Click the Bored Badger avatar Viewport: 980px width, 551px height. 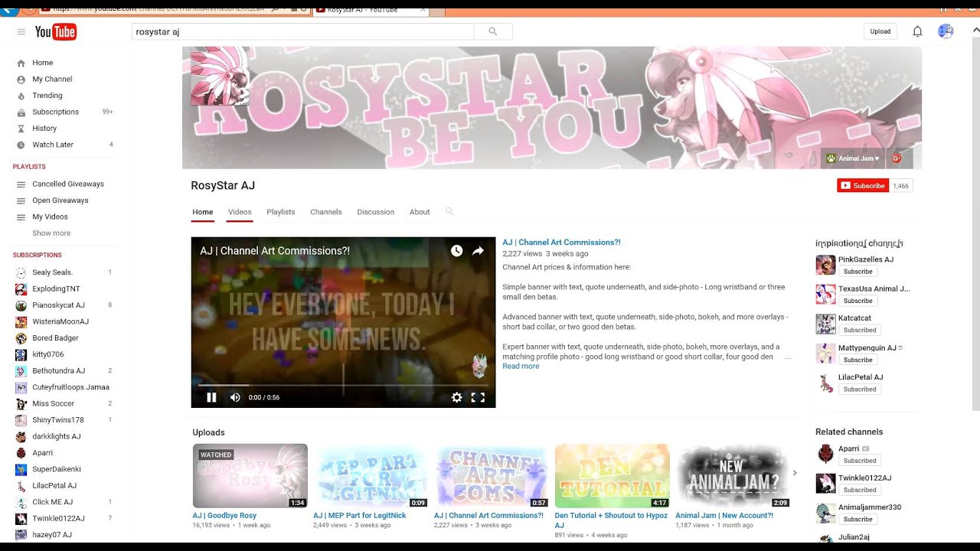tap(21, 338)
